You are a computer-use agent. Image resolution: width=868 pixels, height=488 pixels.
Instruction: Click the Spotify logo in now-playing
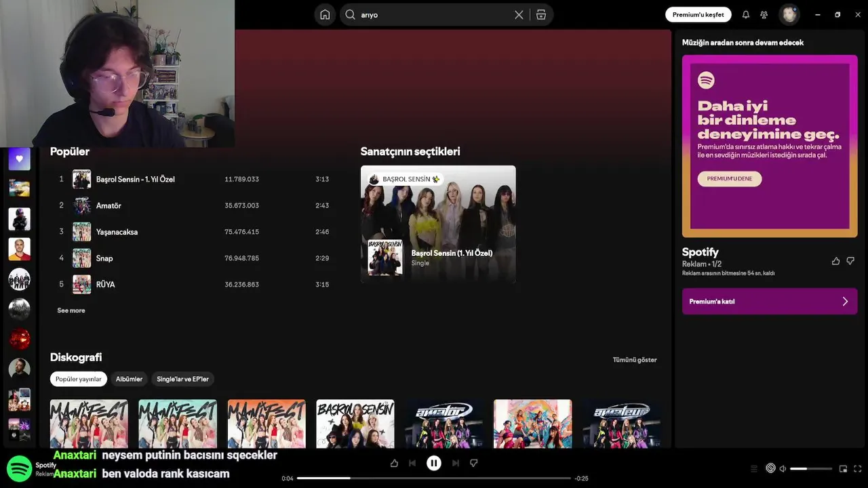pyautogui.click(x=20, y=468)
